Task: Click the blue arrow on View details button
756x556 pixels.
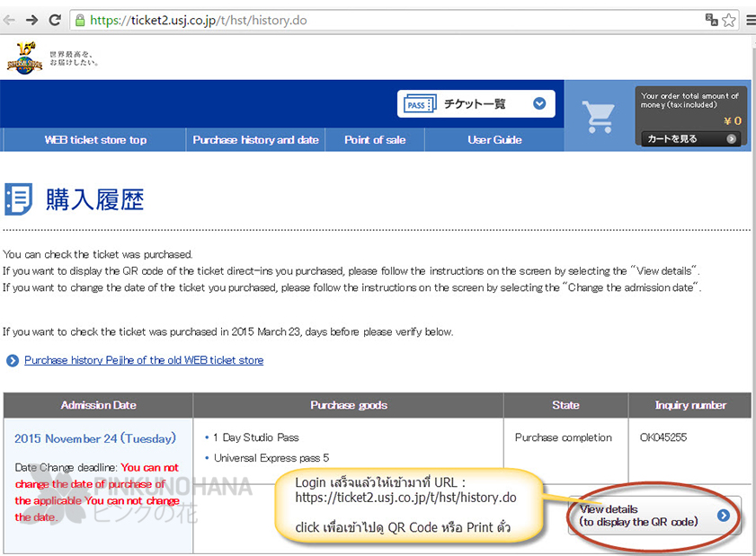Action: [723, 515]
